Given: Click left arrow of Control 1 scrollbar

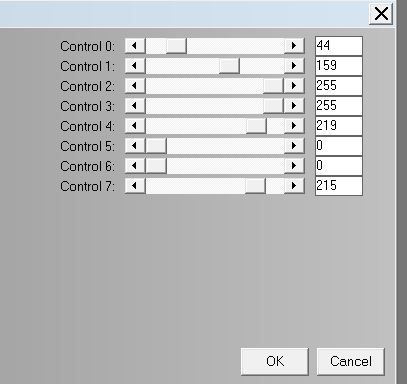Looking at the screenshot, I should point(135,66).
